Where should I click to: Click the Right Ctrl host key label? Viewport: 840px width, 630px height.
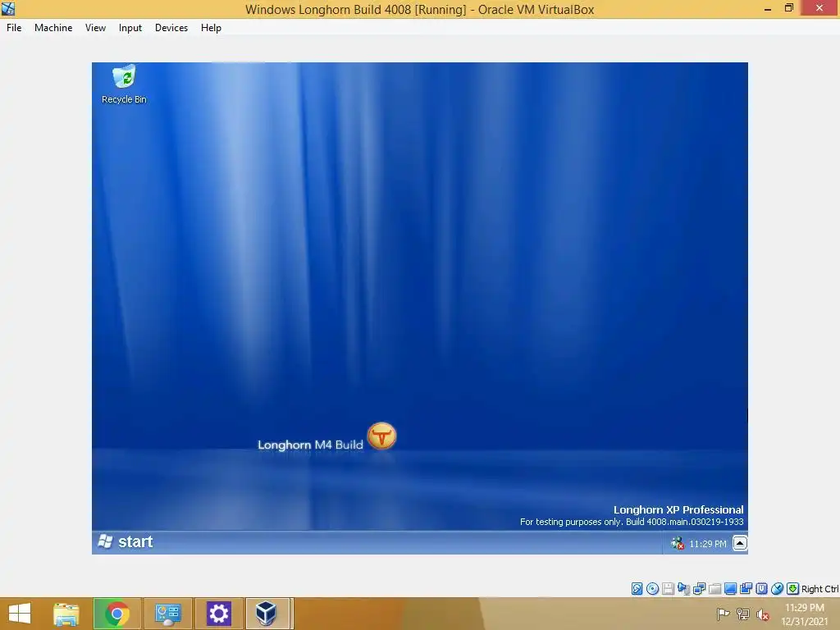[x=819, y=589]
